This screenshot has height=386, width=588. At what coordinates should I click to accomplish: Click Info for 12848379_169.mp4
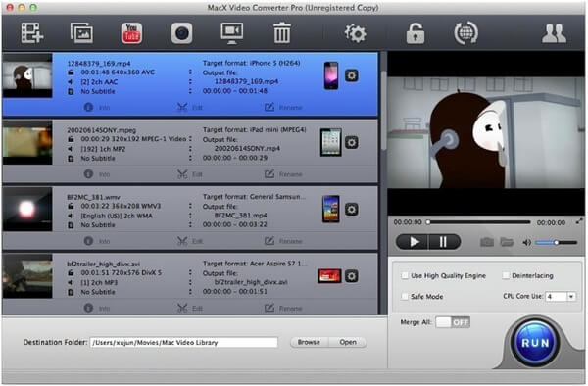point(97,108)
